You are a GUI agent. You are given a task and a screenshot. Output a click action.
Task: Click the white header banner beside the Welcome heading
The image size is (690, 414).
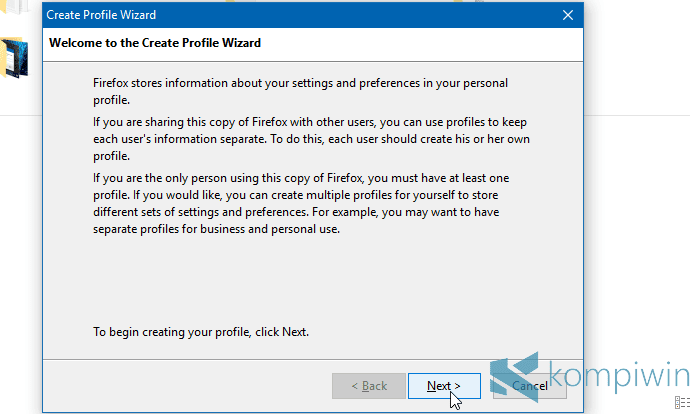coord(420,44)
